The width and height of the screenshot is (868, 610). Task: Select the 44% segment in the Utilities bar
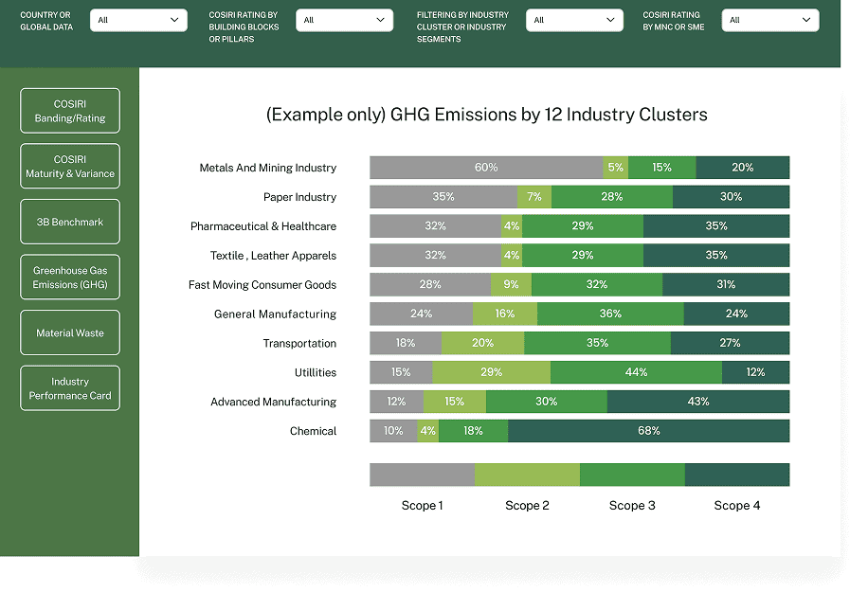[636, 372]
